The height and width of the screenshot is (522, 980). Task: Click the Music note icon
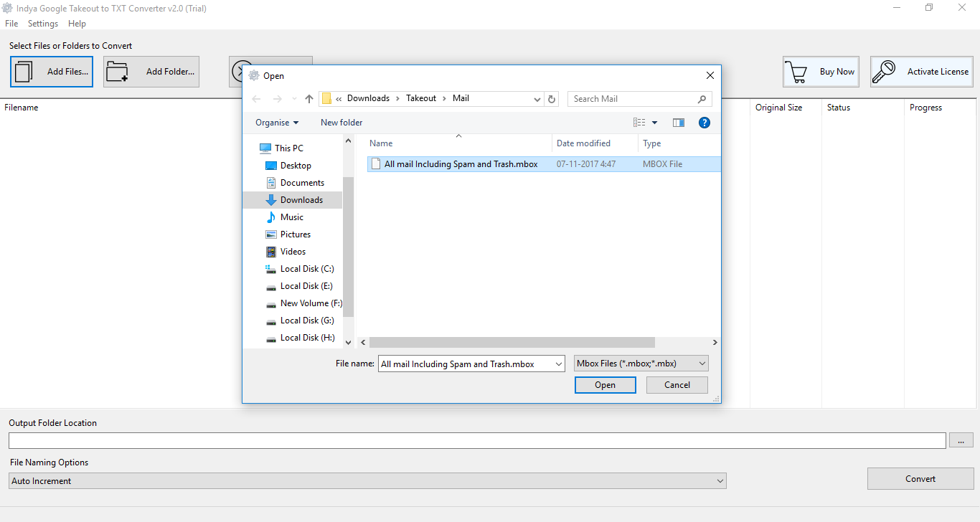(x=271, y=217)
